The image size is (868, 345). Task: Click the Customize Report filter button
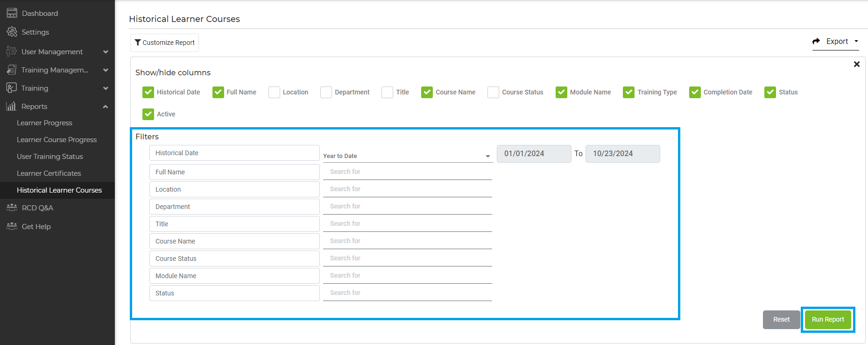164,43
